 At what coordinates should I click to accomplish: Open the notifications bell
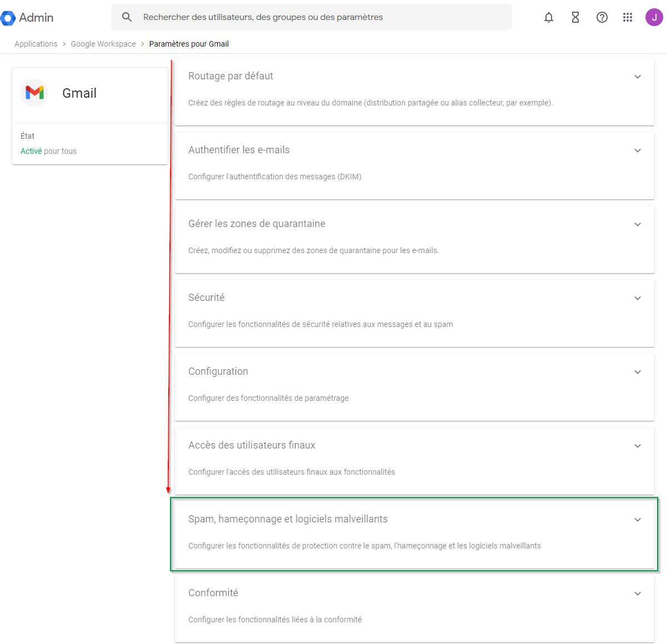pos(549,17)
